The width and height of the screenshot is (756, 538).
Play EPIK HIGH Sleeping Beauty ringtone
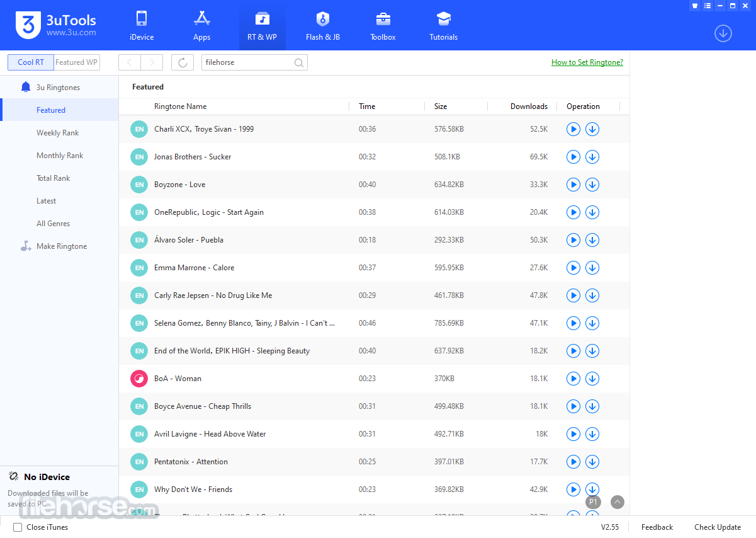pos(573,351)
